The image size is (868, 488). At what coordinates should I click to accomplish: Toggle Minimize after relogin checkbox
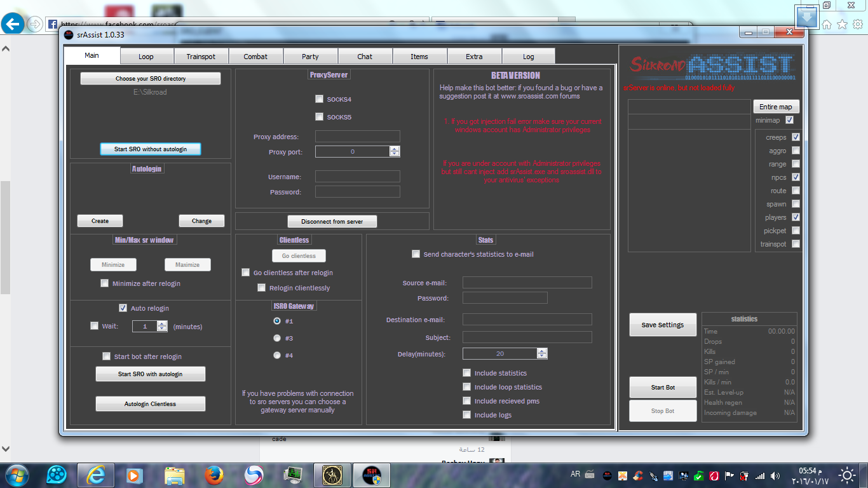point(105,283)
